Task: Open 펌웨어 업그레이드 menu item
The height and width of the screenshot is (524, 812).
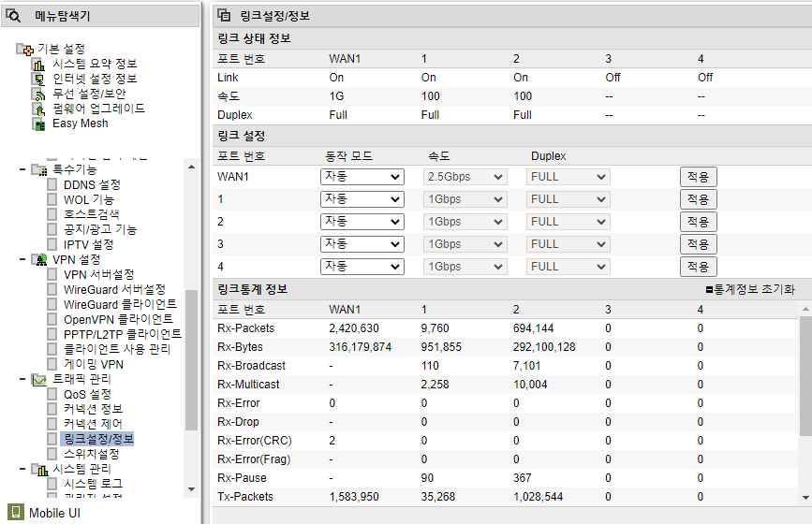Action: (98, 109)
